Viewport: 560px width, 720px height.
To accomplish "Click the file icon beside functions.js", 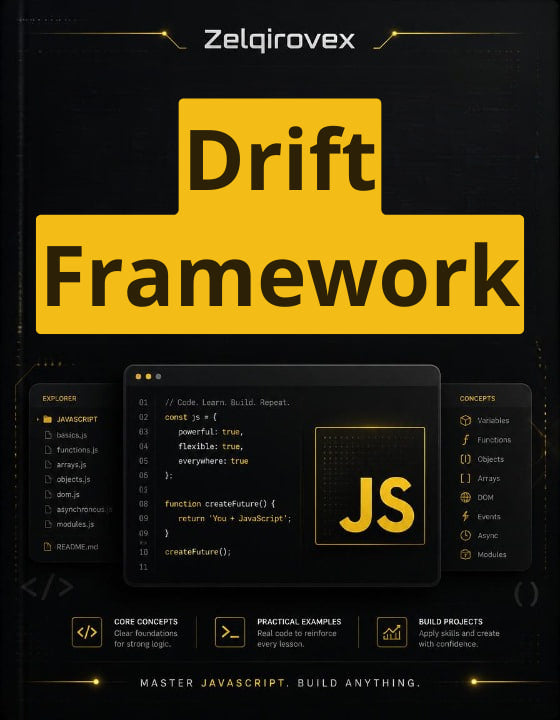I will 47,450.
